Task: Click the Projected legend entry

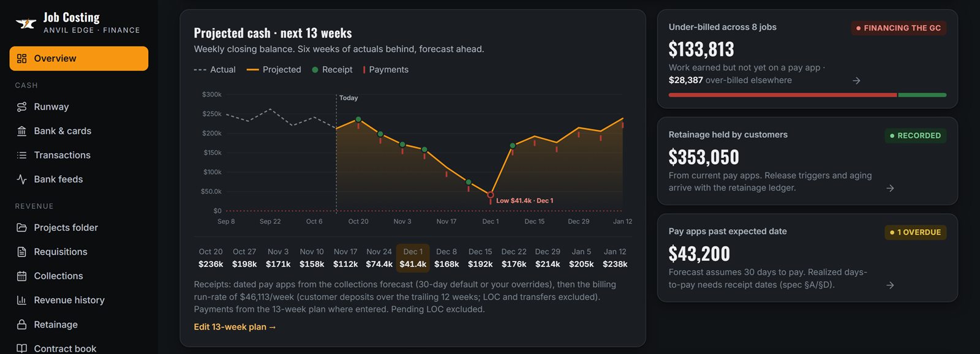Action: pos(274,70)
